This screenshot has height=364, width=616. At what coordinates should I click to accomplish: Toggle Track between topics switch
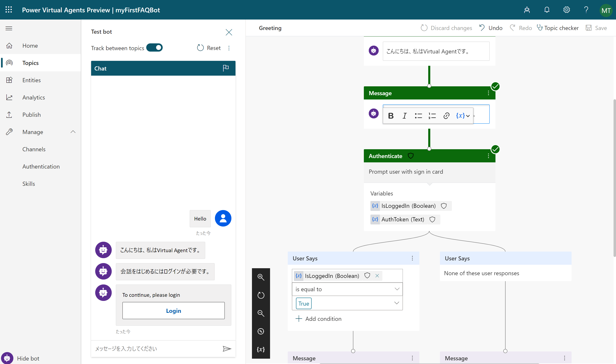(x=154, y=48)
